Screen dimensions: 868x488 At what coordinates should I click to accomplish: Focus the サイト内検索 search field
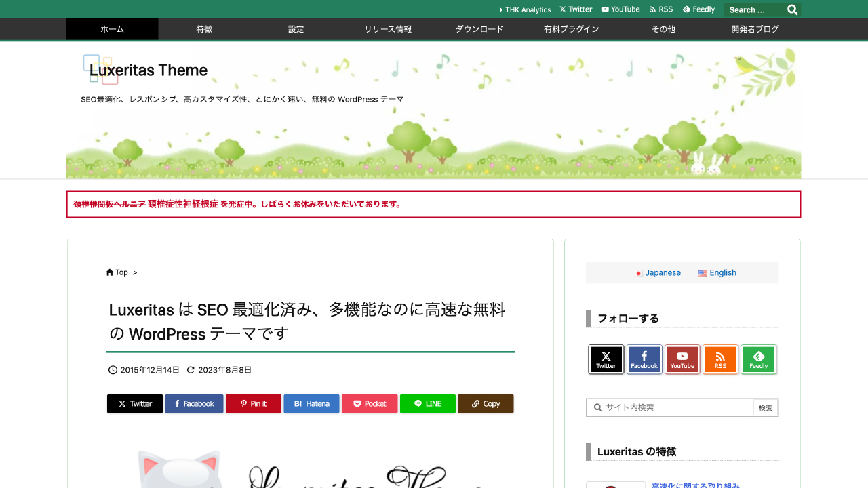click(x=670, y=407)
